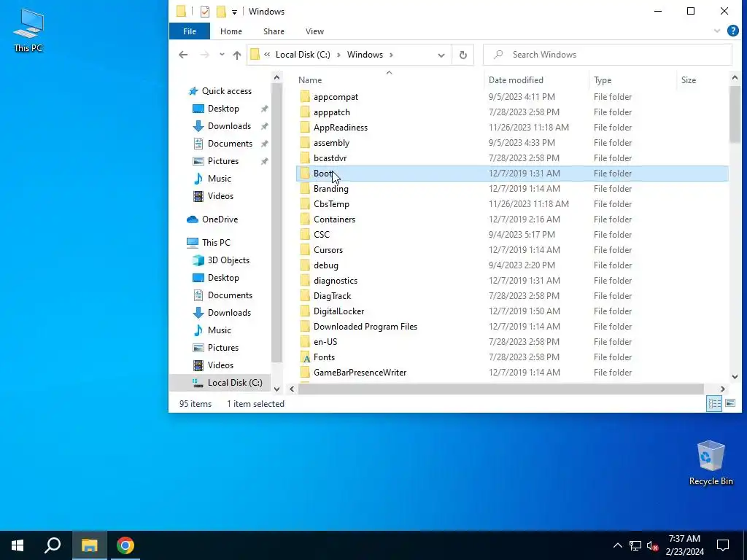Image resolution: width=747 pixels, height=560 pixels.
Task: Select the Cursors folder icon
Action: point(306,250)
